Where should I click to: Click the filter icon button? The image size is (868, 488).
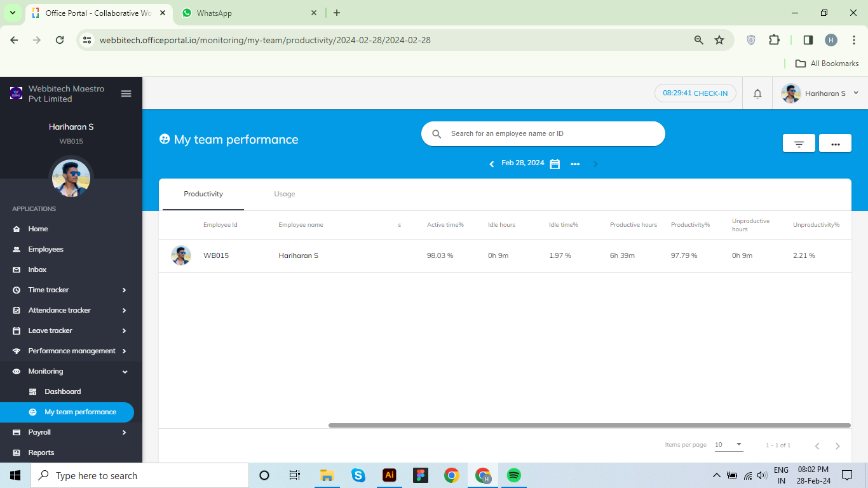[x=799, y=144]
